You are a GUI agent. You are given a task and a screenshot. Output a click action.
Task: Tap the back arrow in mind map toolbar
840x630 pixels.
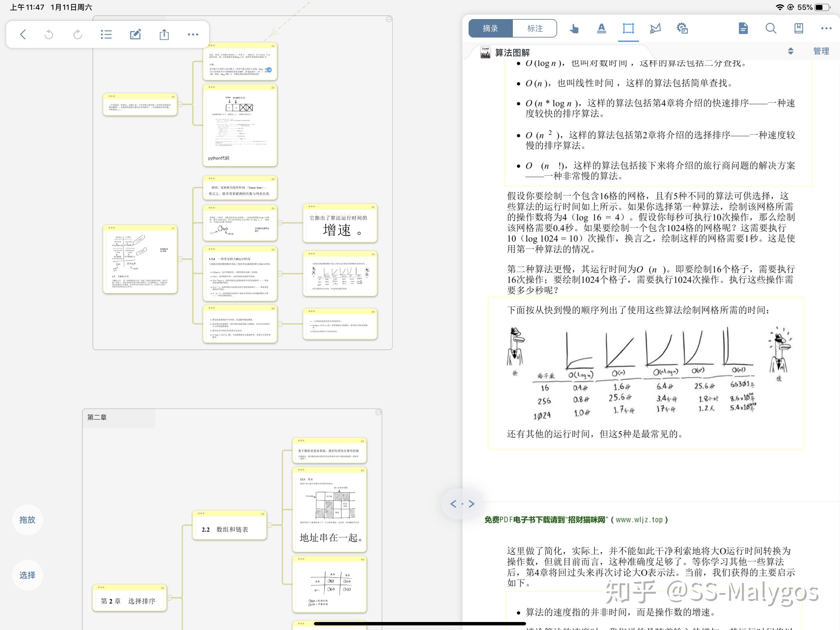coord(23,34)
